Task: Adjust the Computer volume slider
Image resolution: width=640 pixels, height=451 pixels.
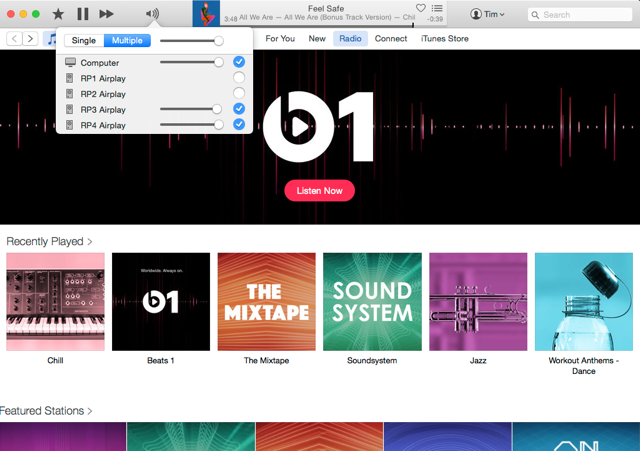Action: coord(191,62)
